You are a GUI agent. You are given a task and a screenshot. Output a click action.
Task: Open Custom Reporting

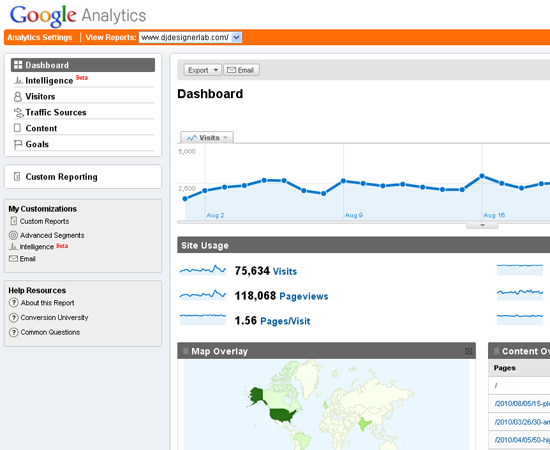tap(61, 177)
